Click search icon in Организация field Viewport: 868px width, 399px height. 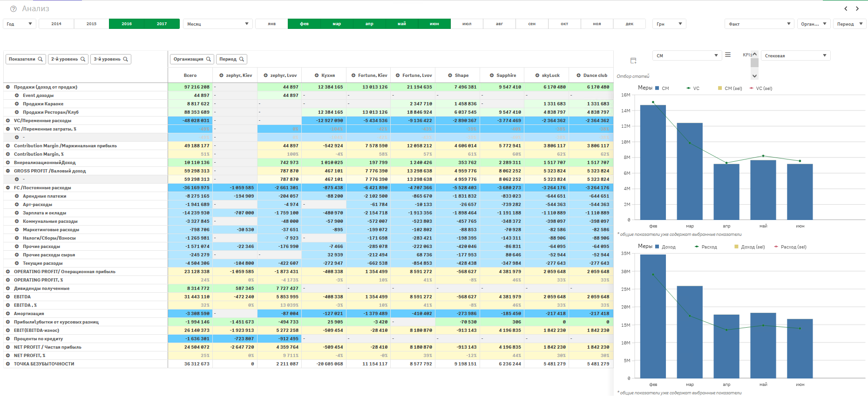pos(209,59)
